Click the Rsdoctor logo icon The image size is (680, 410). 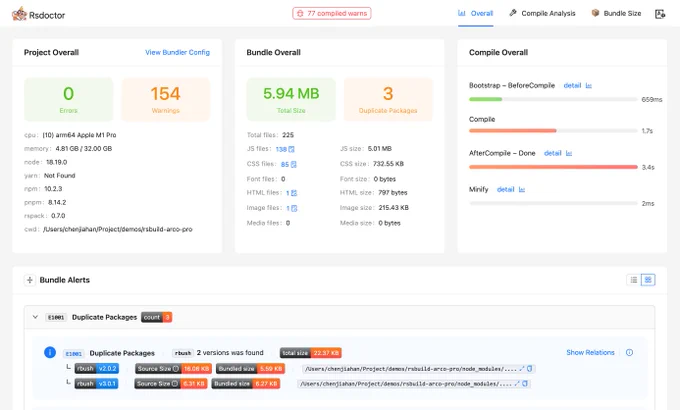[19, 14]
